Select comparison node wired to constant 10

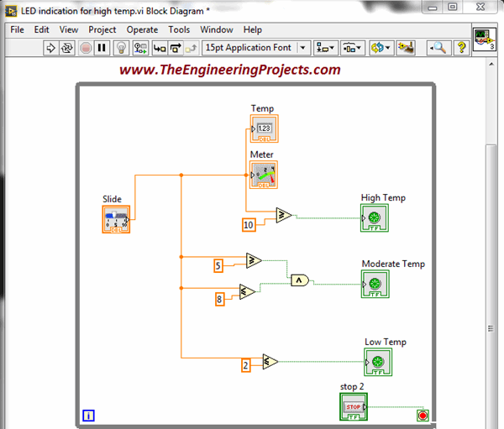point(284,215)
